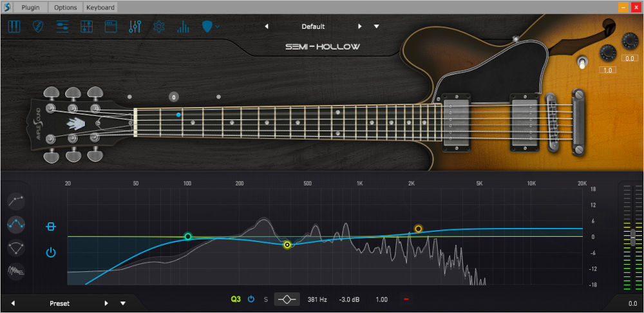Click the Q3 band label
Screen dimensions: 644x313
tap(236, 299)
